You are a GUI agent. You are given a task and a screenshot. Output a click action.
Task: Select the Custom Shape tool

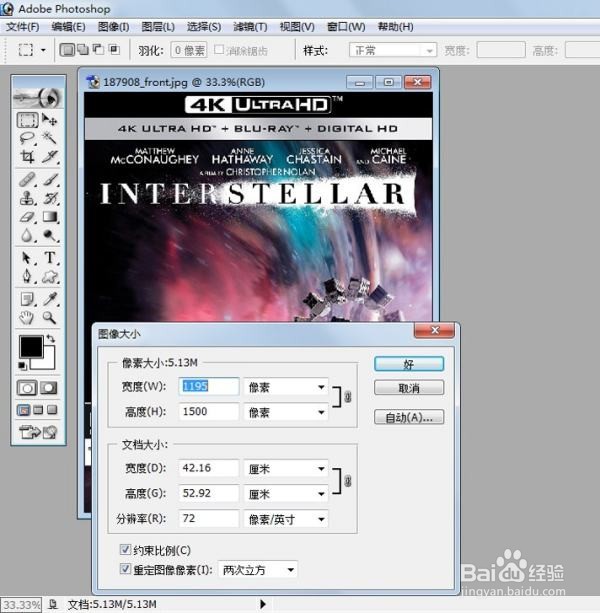pyautogui.click(x=50, y=277)
